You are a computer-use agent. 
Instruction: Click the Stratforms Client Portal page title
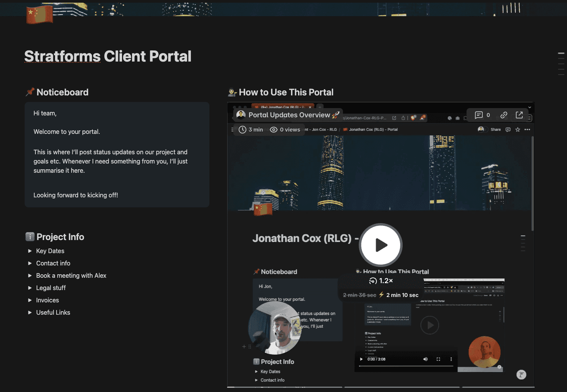(x=108, y=56)
